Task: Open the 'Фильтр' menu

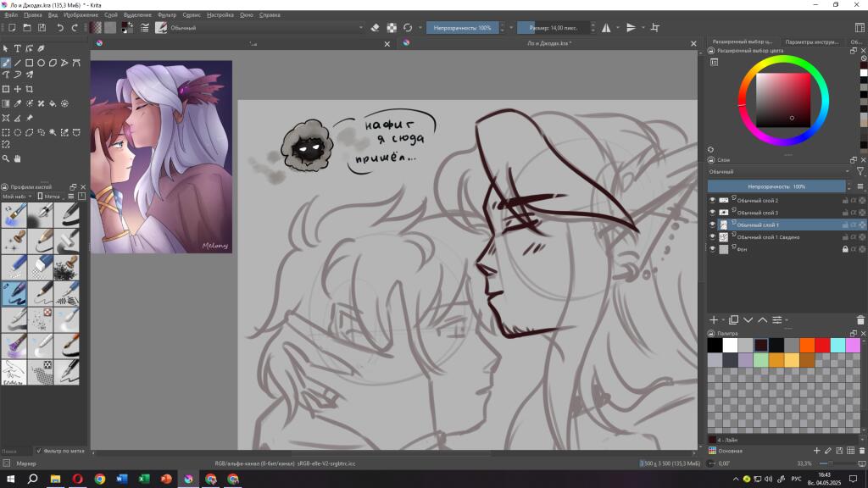Action: (167, 15)
